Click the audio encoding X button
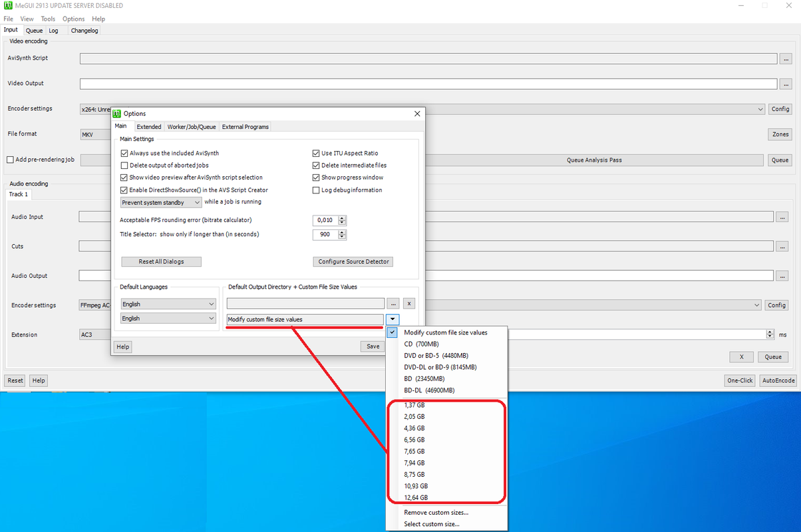The width and height of the screenshot is (801, 532). 742,356
